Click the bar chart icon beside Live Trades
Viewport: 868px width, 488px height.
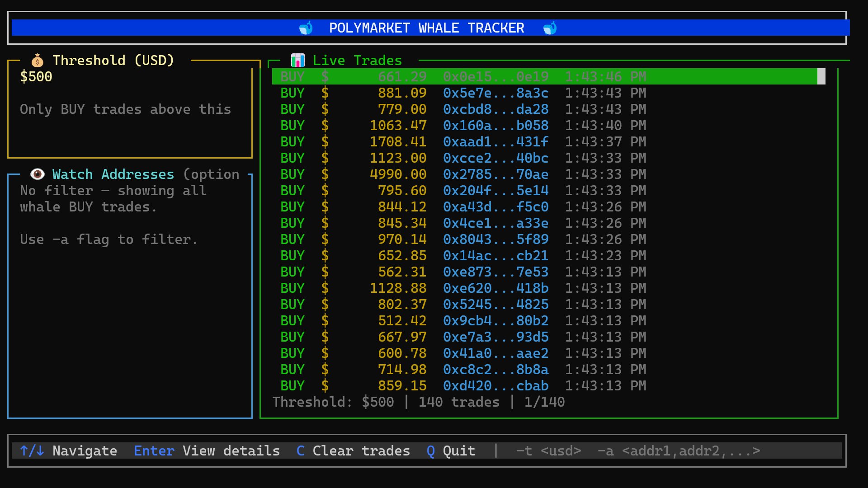pos(298,59)
